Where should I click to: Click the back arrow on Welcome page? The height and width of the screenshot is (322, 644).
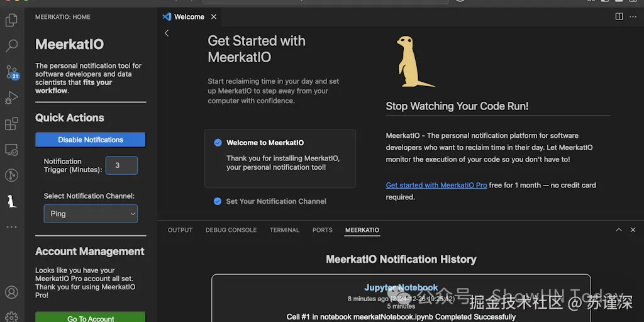pyautogui.click(x=166, y=33)
